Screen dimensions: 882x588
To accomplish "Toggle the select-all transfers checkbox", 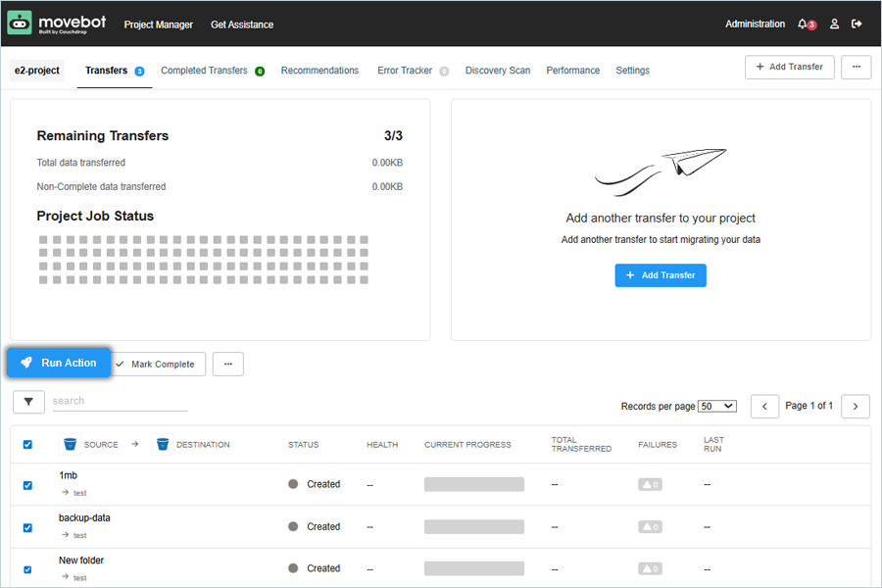I will (27, 444).
